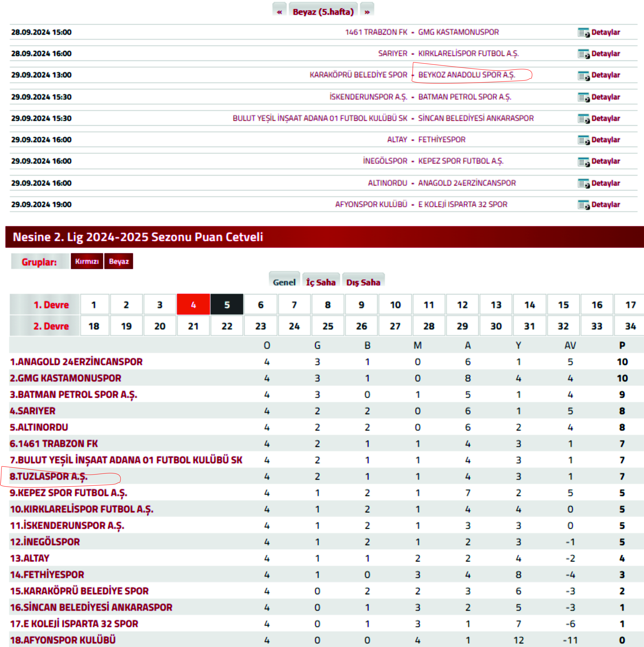Select week 10 in 1. Devre

pyautogui.click(x=395, y=304)
